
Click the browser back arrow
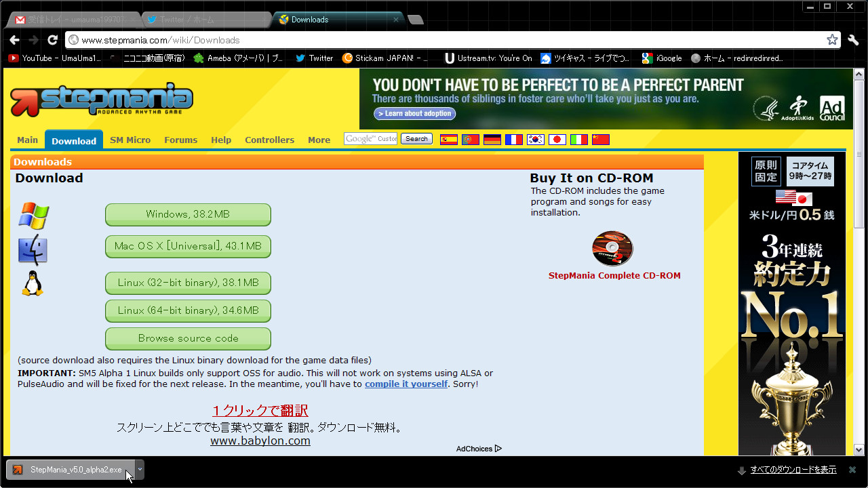[x=14, y=40]
